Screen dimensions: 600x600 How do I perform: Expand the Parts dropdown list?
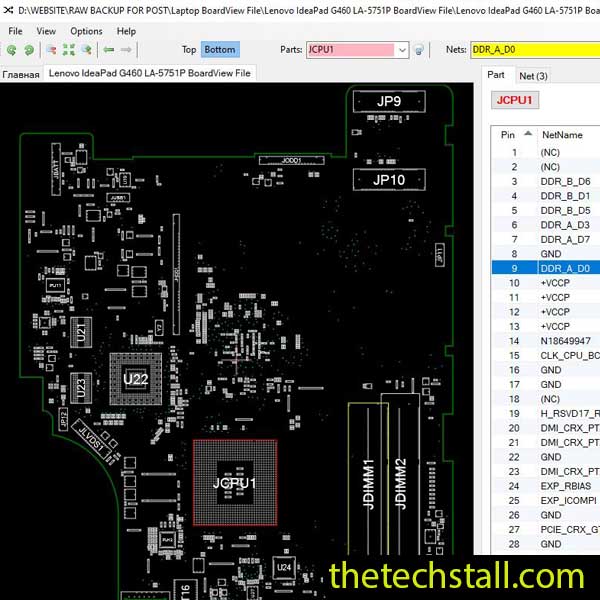(402, 49)
